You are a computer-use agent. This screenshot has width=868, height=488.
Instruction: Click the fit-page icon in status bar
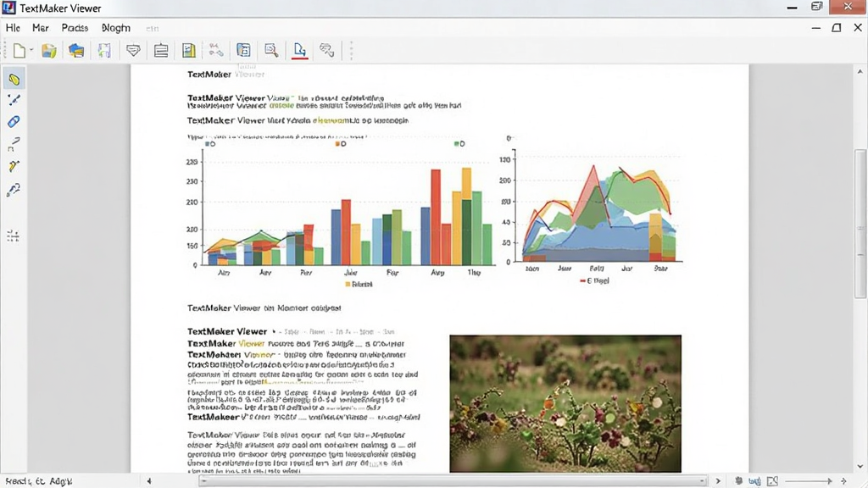[772, 481]
